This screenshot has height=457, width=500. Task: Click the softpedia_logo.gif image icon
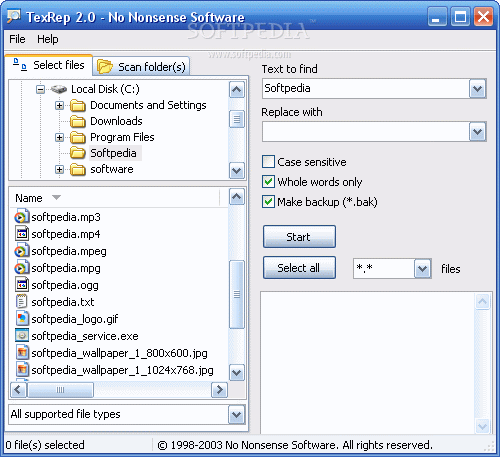21,319
